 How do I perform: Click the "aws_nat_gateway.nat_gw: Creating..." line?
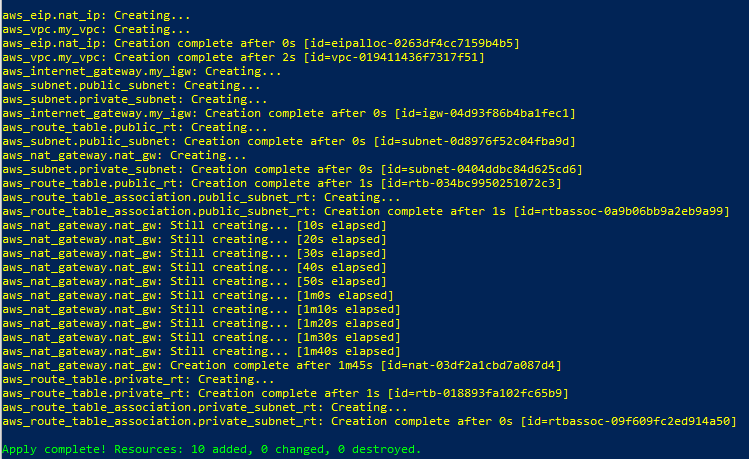click(x=124, y=155)
